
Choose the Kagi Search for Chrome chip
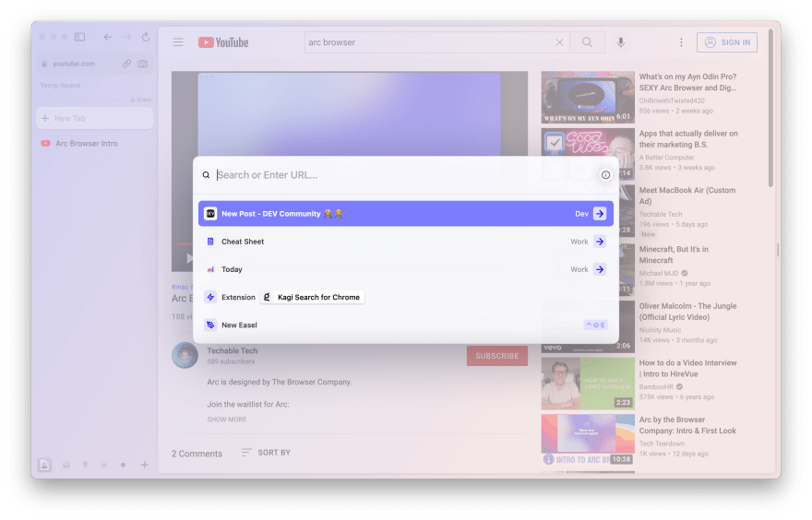click(312, 297)
